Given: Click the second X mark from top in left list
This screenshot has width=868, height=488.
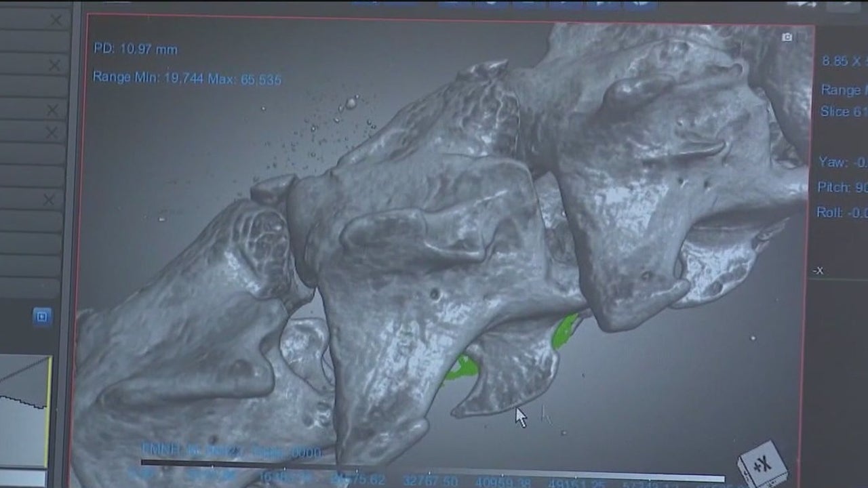Looking at the screenshot, I should click(x=54, y=66).
